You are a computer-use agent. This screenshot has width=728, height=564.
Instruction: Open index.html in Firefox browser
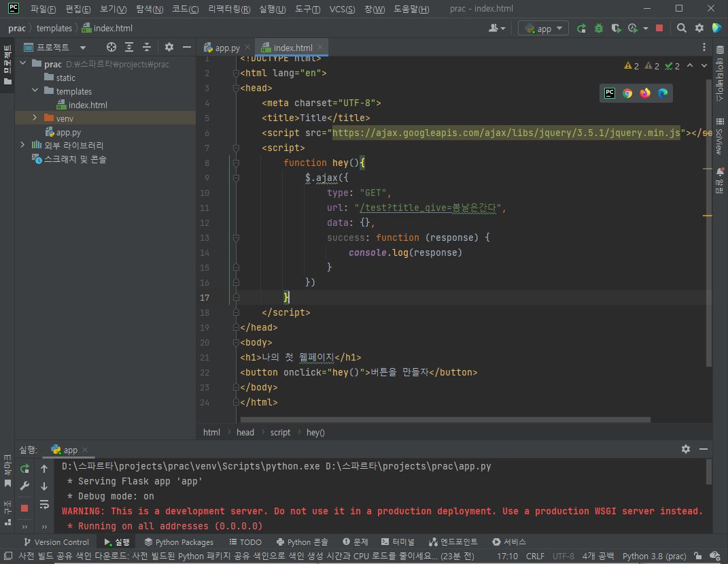645,93
